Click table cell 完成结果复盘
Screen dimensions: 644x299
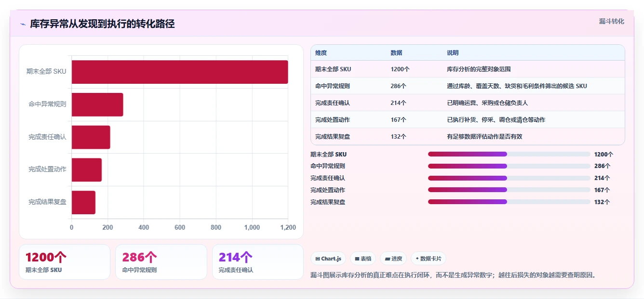(x=333, y=137)
